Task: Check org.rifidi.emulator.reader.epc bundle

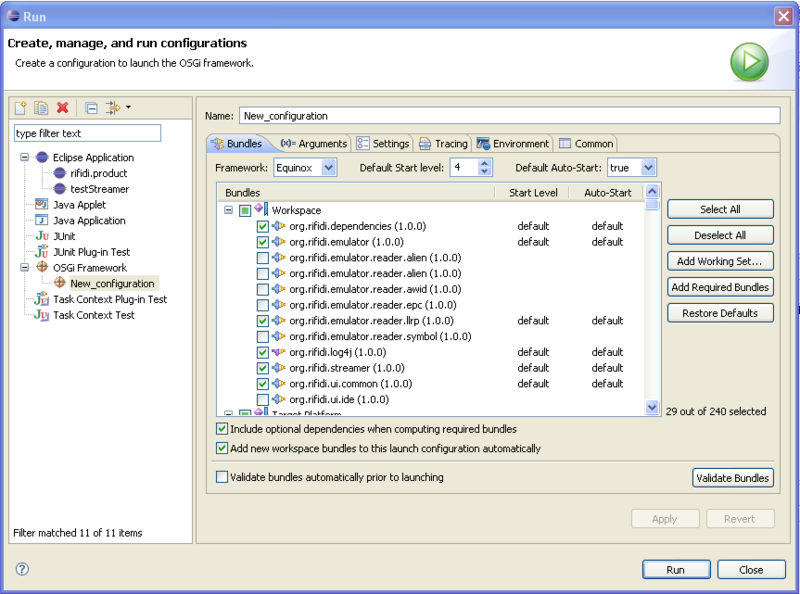Action: [262, 305]
